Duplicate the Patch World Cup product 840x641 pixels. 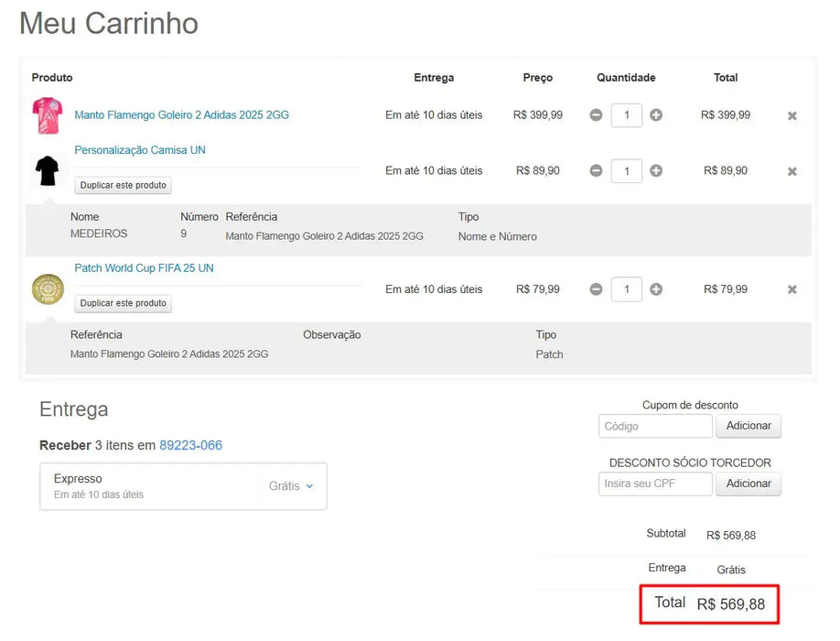coord(123,302)
